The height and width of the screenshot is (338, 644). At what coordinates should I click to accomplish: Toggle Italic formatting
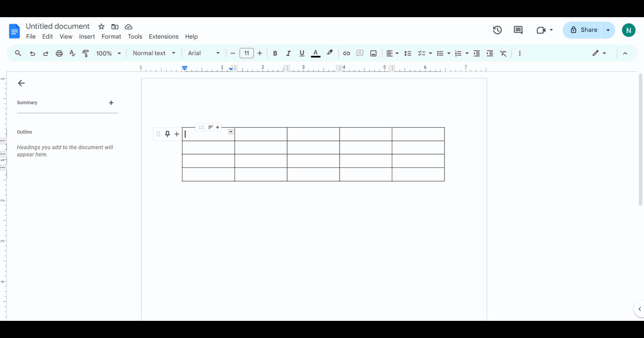288,53
